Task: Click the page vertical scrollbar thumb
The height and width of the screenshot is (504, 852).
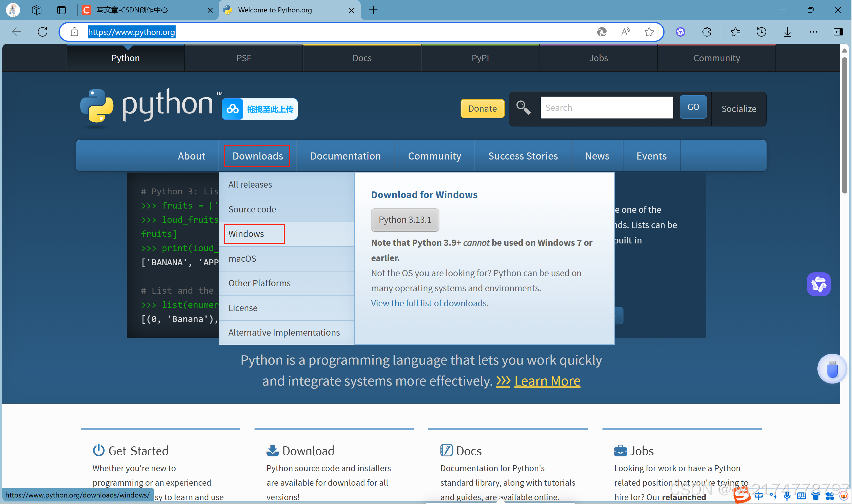Action: click(844, 125)
